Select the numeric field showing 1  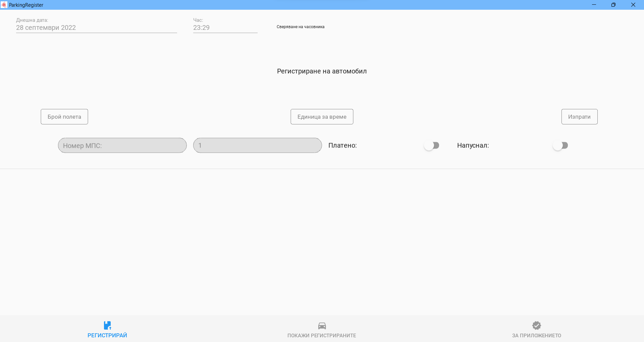coord(257,145)
